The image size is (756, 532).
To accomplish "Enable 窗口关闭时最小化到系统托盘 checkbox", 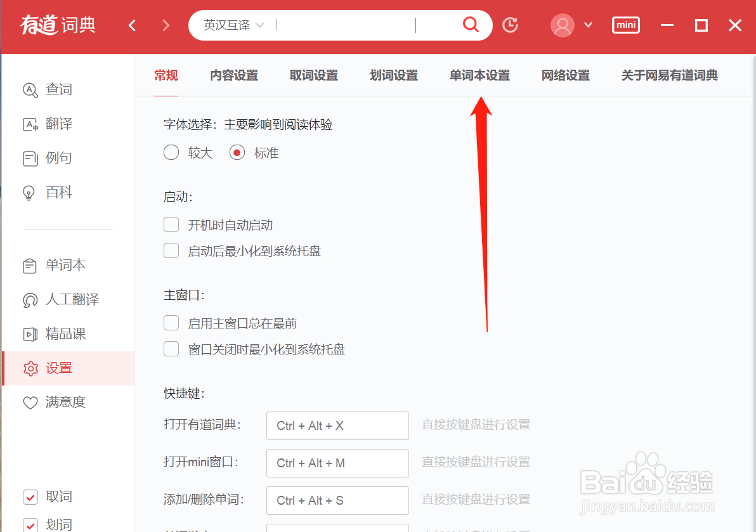I will point(171,349).
